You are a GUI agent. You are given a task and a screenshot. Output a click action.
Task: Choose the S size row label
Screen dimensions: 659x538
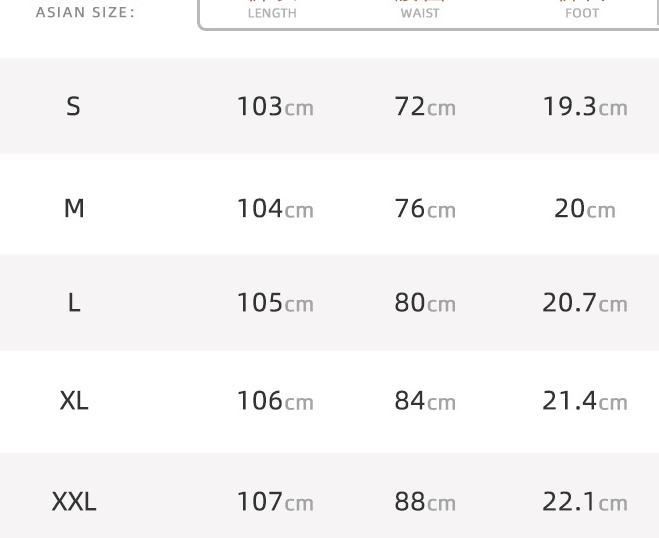click(x=73, y=106)
